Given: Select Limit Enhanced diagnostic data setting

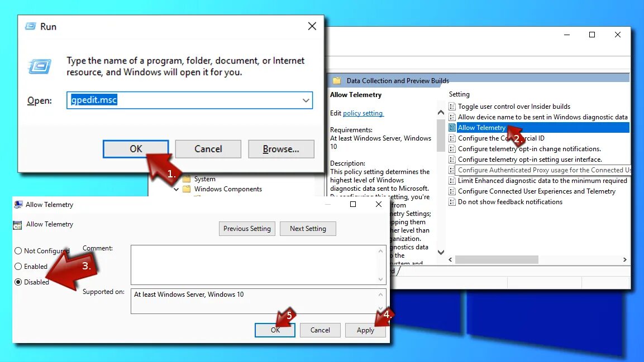Looking at the screenshot, I should point(542,181).
